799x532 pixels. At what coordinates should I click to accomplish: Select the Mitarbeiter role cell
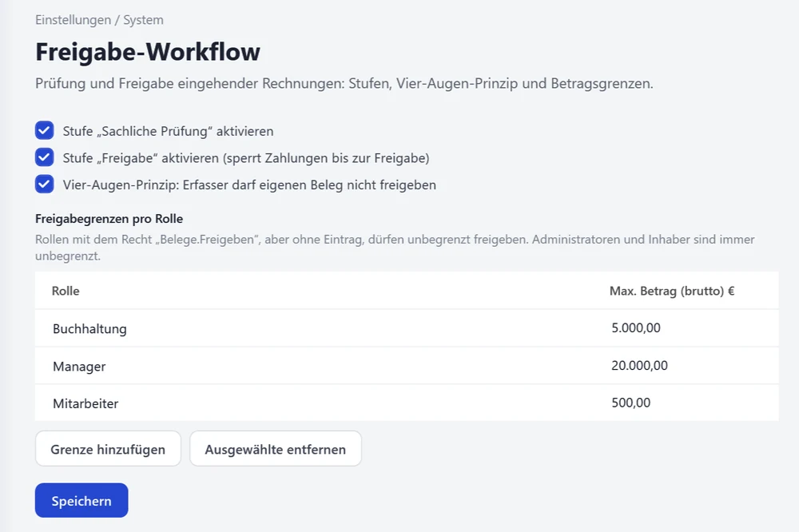[85, 403]
